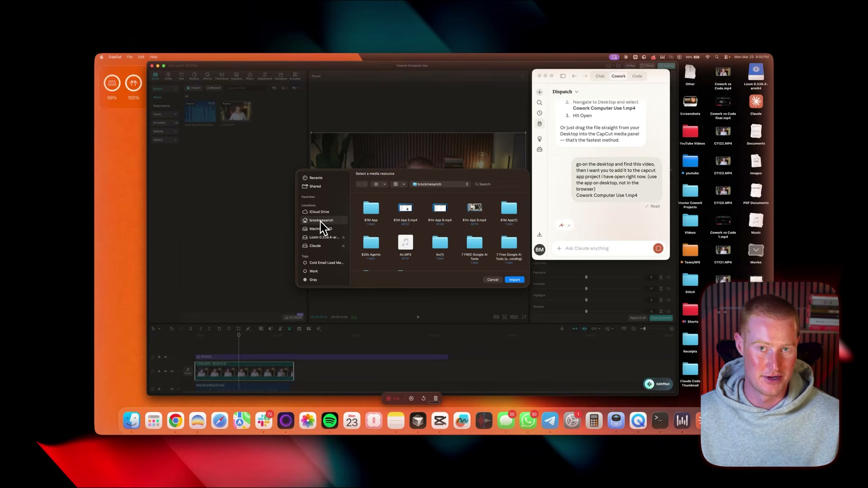Image resolution: width=868 pixels, height=488 pixels.
Task: Open the icon view options dropdown in dialog
Action: 379,184
